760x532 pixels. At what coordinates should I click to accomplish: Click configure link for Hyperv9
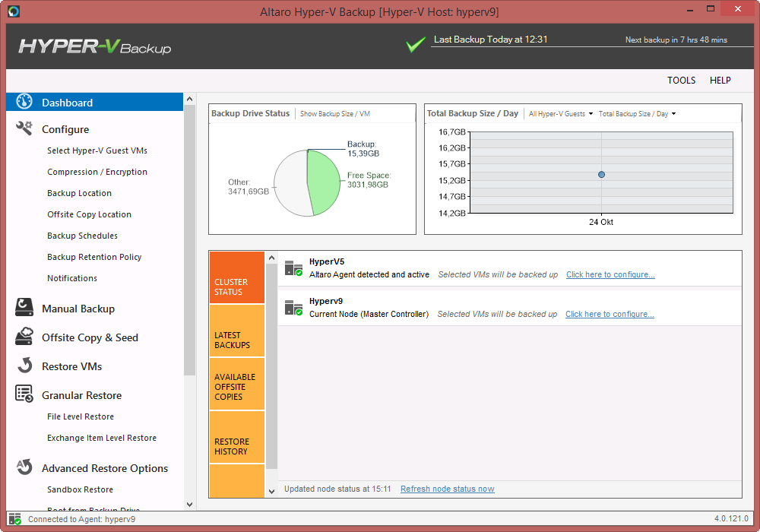(610, 315)
